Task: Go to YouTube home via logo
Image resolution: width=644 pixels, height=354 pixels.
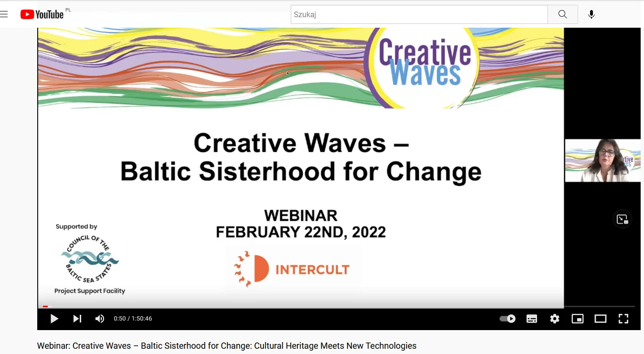Action: coord(42,14)
